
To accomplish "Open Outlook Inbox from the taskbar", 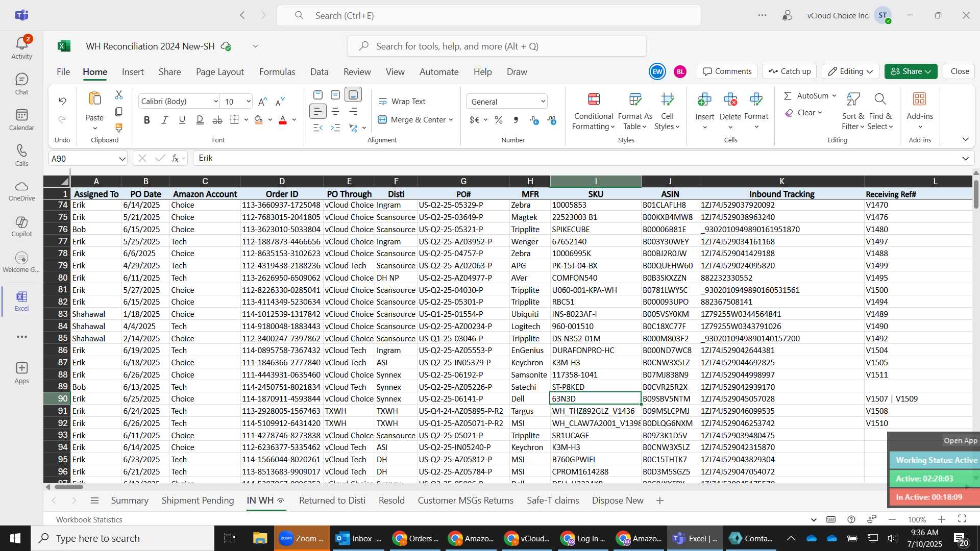I will tap(358, 538).
